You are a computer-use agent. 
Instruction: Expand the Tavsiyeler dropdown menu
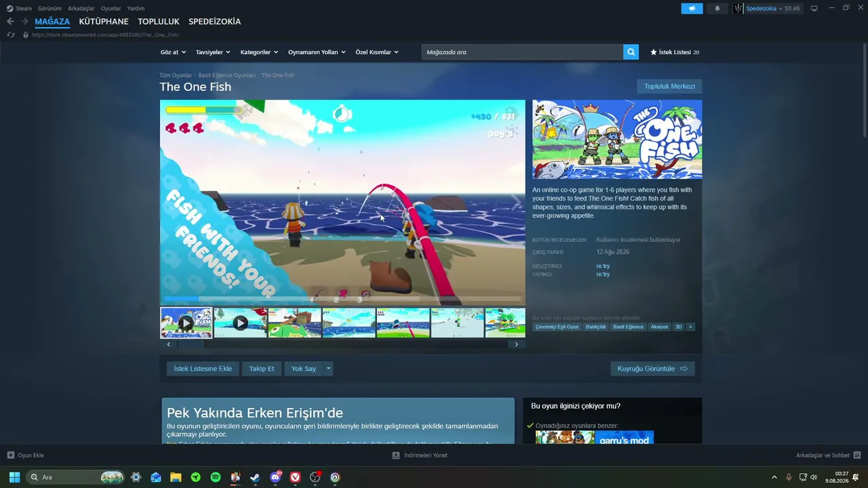click(x=213, y=52)
